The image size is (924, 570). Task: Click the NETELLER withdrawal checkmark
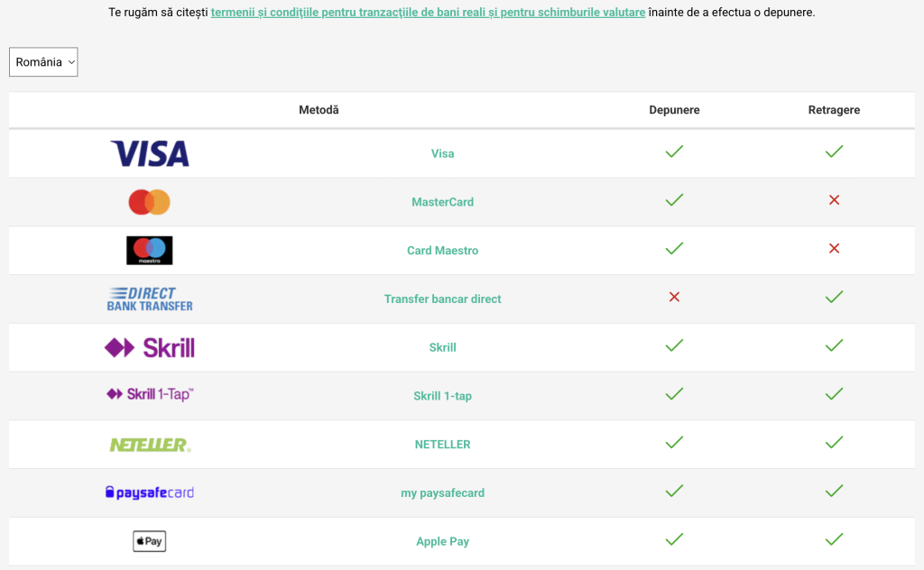click(x=834, y=443)
